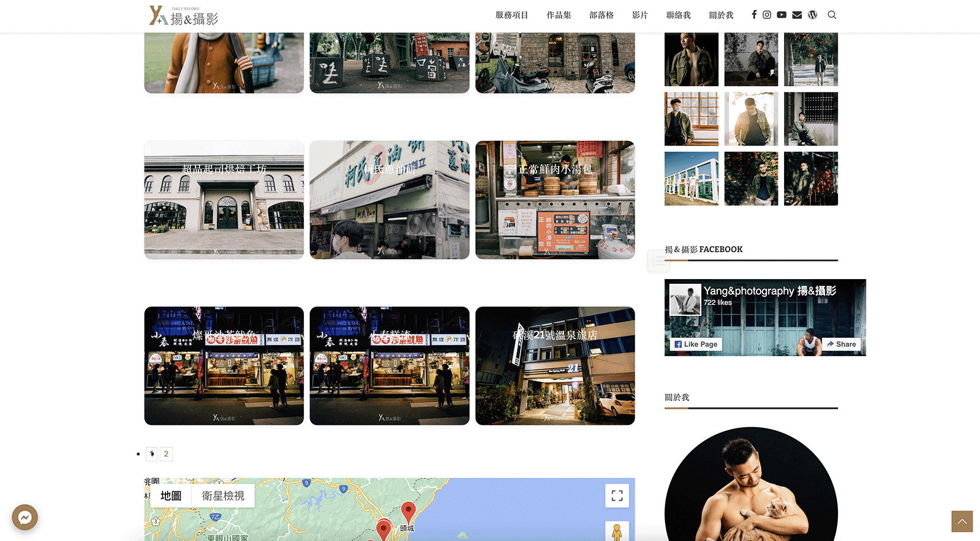Open the 聯絡我 menu item
Viewport: 980px width, 541px height.
tap(678, 15)
